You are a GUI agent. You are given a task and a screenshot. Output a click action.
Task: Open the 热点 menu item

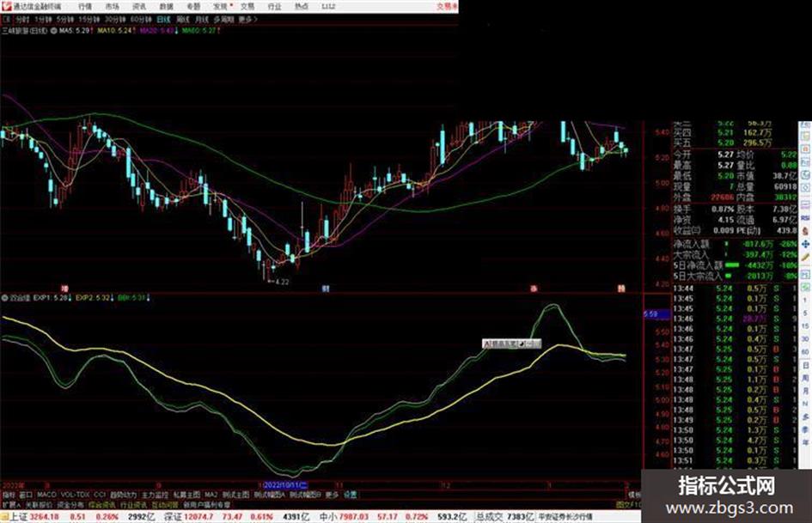click(301, 6)
